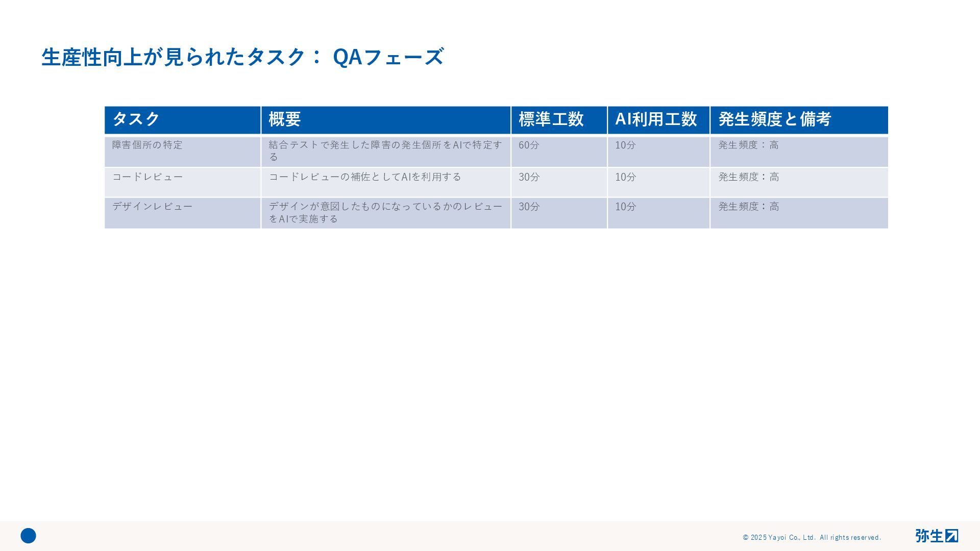Click the 障害個所の特定 row's 10分 cell
980x551 pixels.
click(x=658, y=151)
